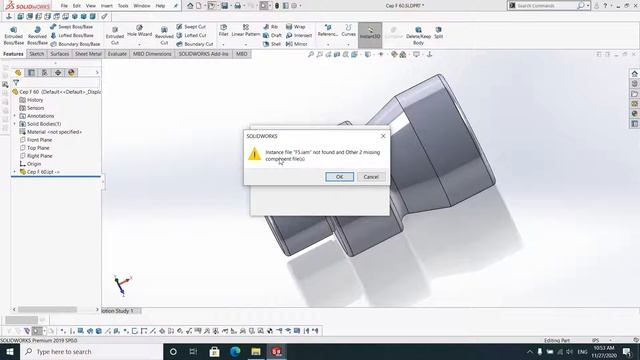640x360 pixels.
Task: Select the Revolved Boss/Base tool
Action: 37,36
